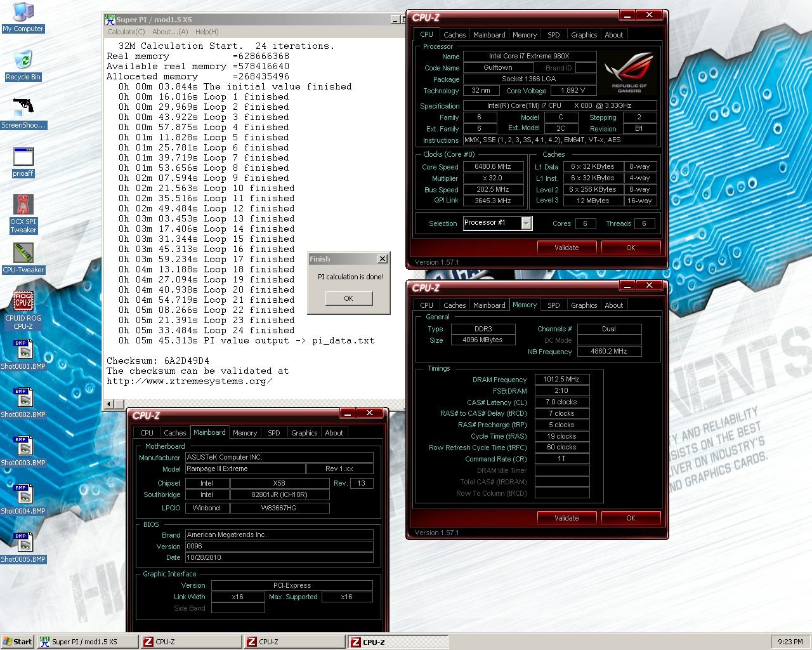This screenshot has width=812, height=650.
Task: Activate the second CPU-Z taskbar button
Action: tap(294, 642)
